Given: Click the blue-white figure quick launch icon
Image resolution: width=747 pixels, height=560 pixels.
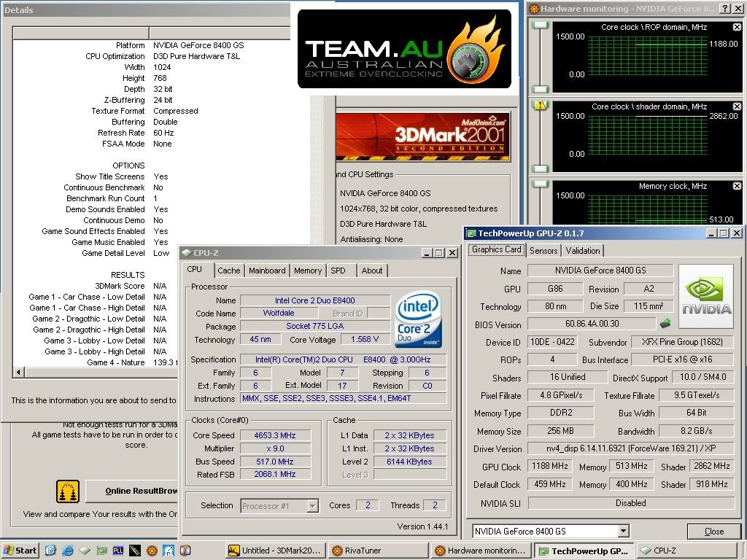Looking at the screenshot, I should point(169,551).
